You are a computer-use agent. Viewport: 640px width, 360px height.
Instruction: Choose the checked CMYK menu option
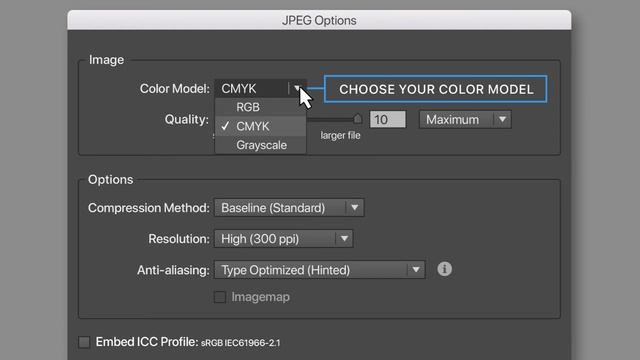(x=260, y=127)
